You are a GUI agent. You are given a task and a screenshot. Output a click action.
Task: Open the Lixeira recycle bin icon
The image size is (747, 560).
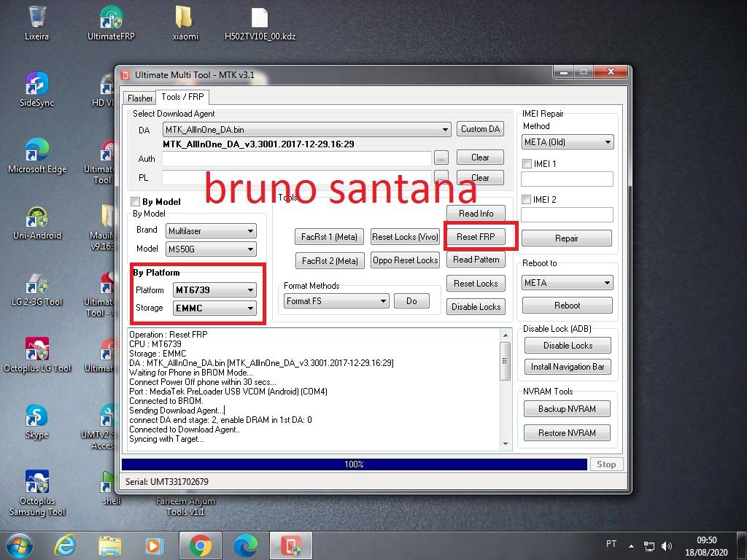click(x=36, y=23)
